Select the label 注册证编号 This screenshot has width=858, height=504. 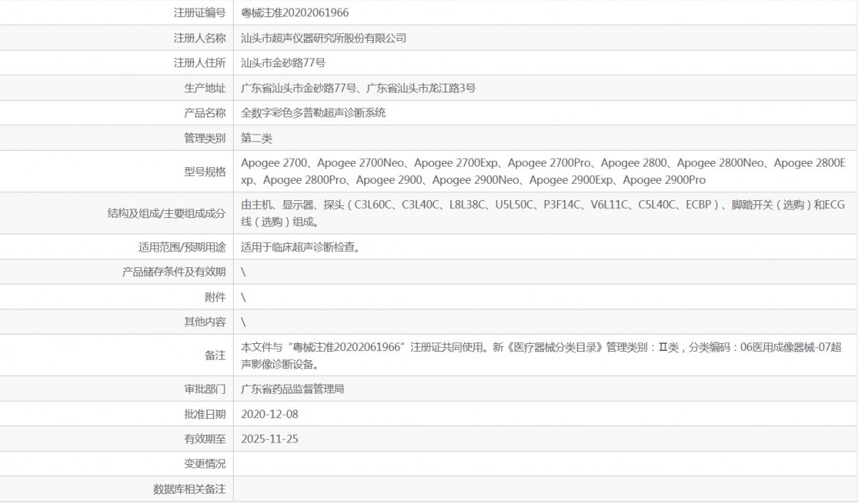(x=199, y=12)
